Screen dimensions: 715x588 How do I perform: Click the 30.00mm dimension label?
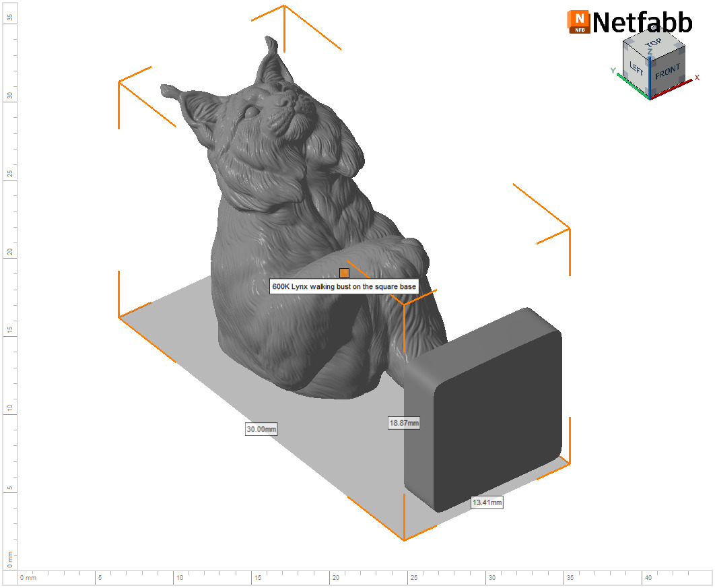(261, 429)
